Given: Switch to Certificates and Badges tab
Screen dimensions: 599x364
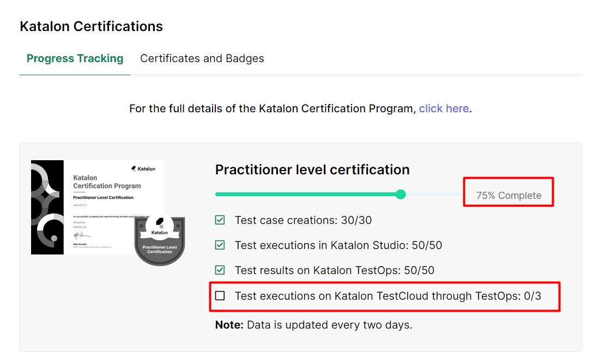Looking at the screenshot, I should tap(202, 58).
